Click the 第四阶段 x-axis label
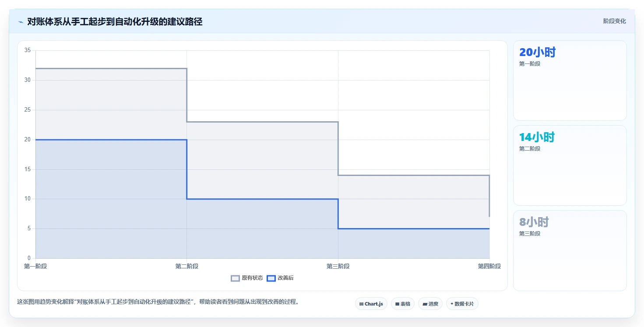Image resolution: width=644 pixels, height=327 pixels. 489,266
